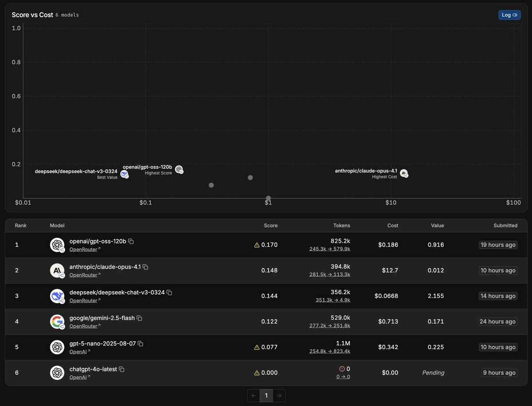
Task: Click the token breakdown '281.5k → 113.3k'
Action: click(x=330, y=275)
